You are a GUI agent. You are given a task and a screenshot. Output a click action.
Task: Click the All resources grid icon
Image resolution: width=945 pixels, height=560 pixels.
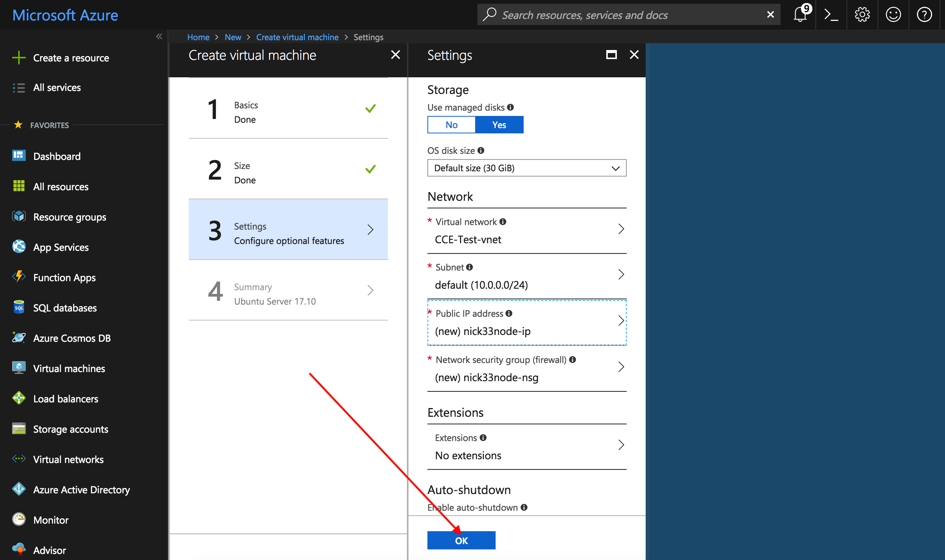point(19,186)
